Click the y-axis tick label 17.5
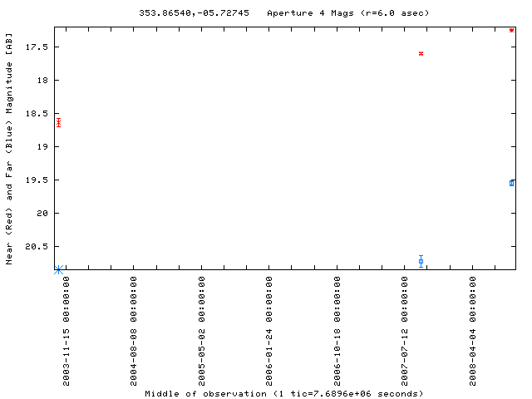Image resolution: width=532 pixels, height=399 pixels. [x=37, y=47]
